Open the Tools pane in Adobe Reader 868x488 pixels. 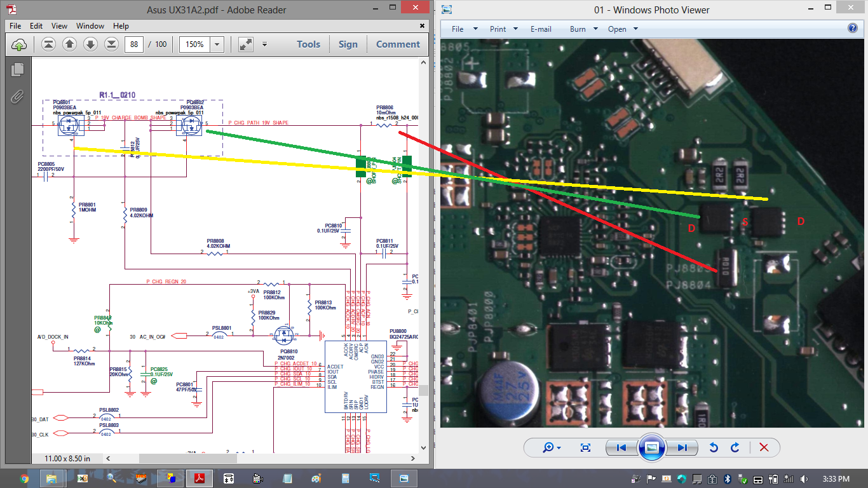pos(309,44)
